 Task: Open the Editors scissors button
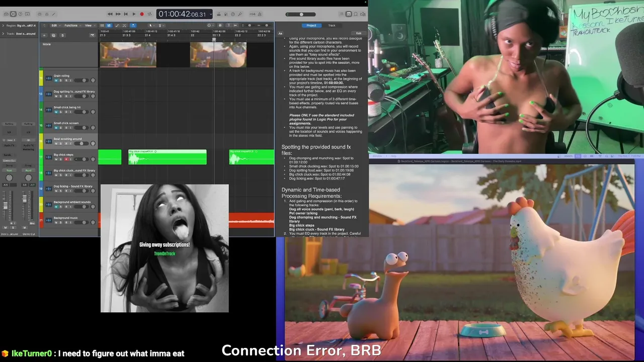[x=54, y=14]
